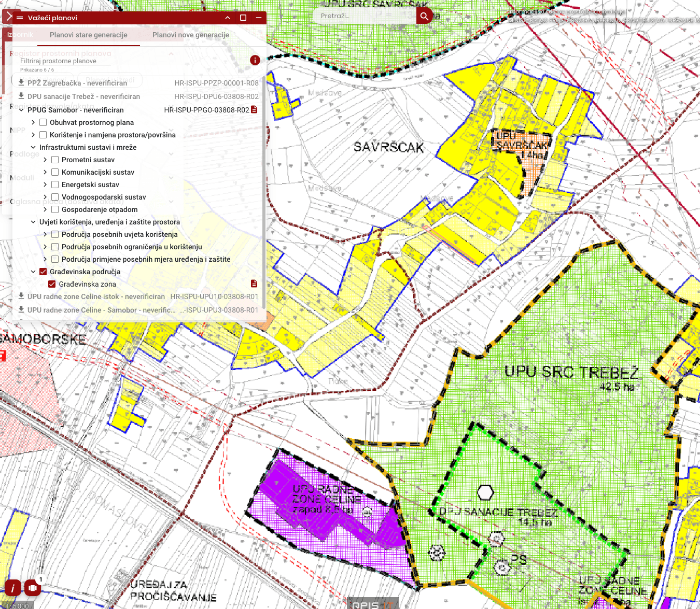Download UPU radne zone Celine istok icon

pos(21,296)
